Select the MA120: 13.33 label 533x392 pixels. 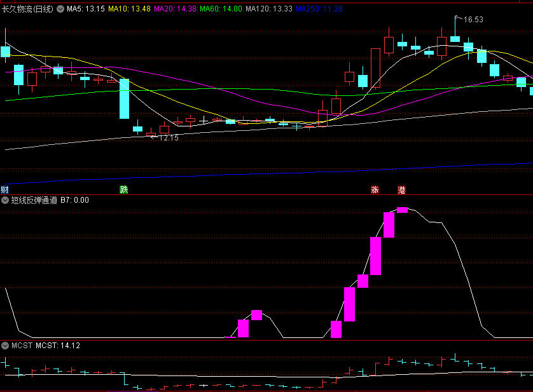tap(269, 9)
